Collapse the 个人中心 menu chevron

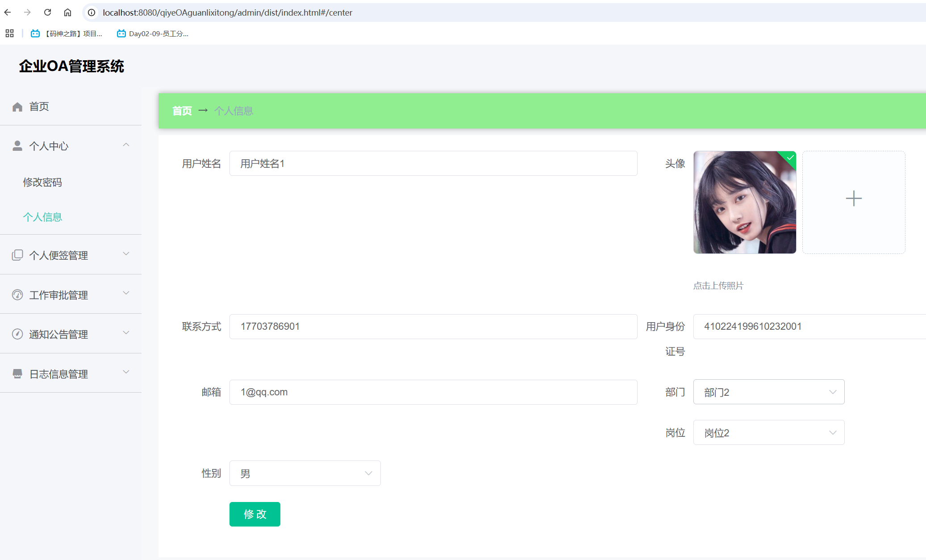(x=126, y=145)
